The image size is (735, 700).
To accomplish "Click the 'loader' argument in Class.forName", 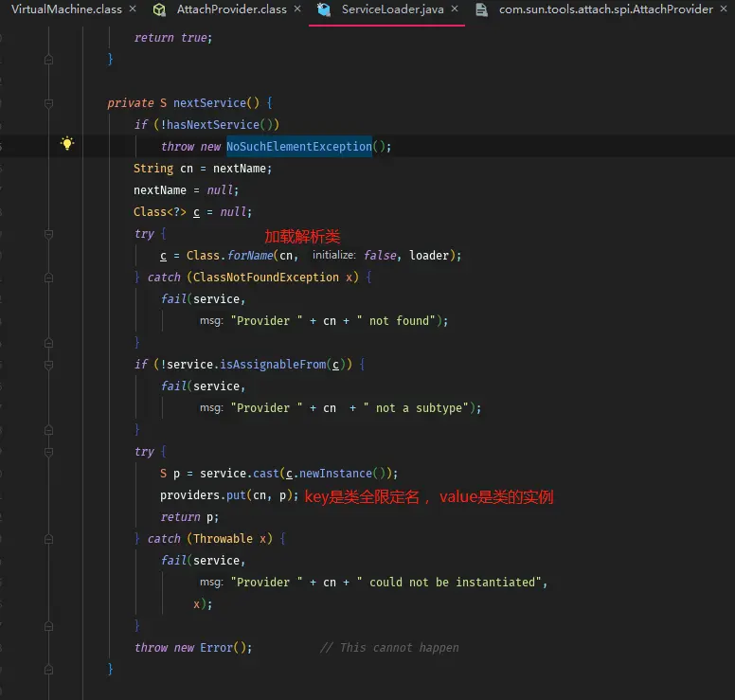I will [429, 256].
